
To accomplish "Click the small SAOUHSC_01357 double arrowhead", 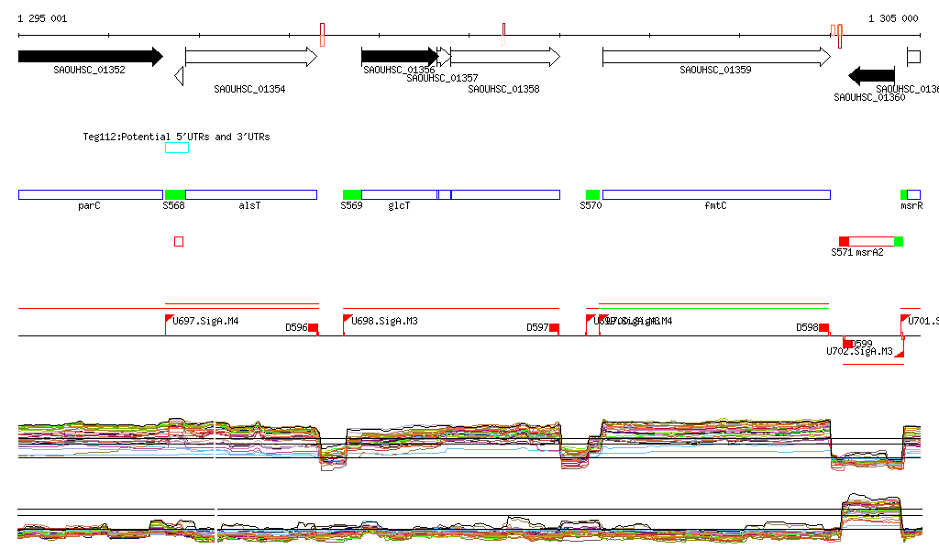I will pos(444,57).
